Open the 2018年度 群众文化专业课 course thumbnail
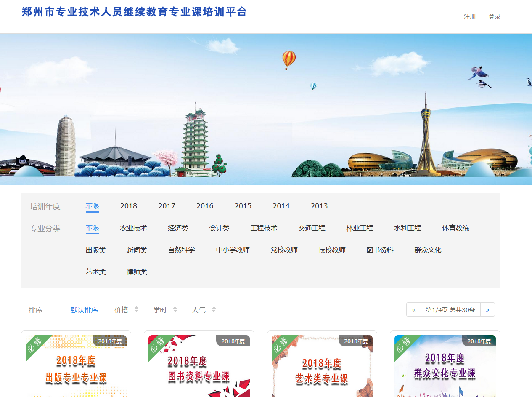The width and height of the screenshot is (532, 397). point(445,366)
